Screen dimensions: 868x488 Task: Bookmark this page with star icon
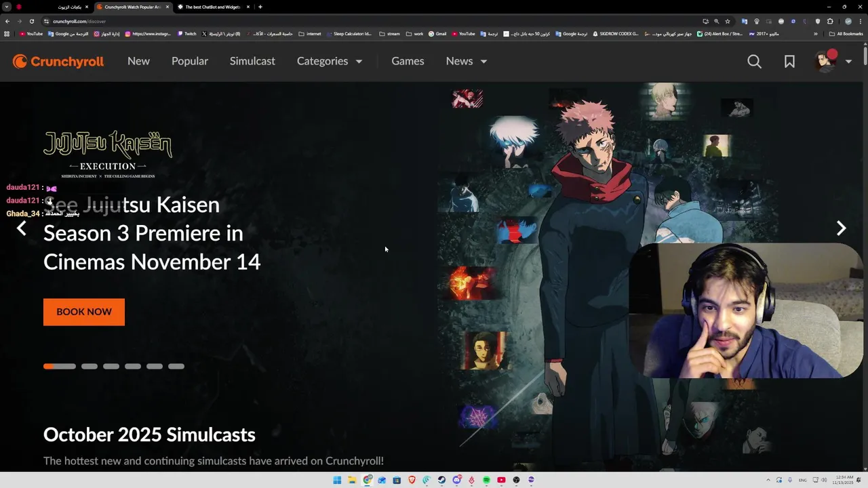click(728, 21)
